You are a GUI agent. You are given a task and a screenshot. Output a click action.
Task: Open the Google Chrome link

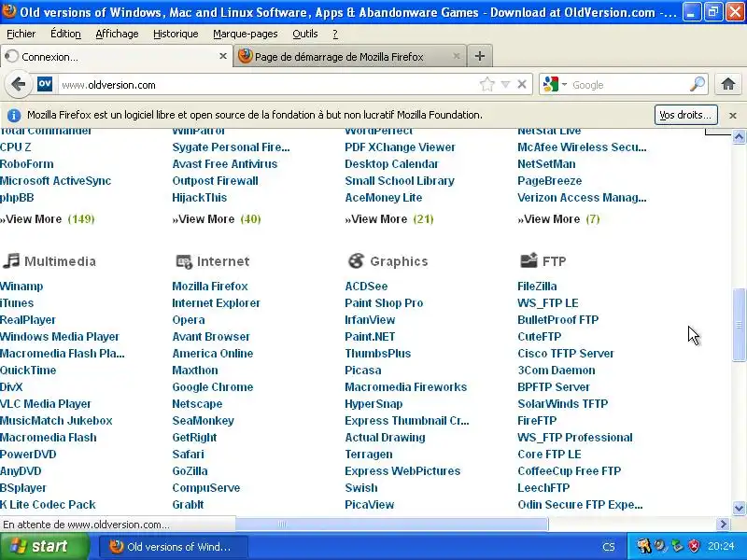[213, 387]
